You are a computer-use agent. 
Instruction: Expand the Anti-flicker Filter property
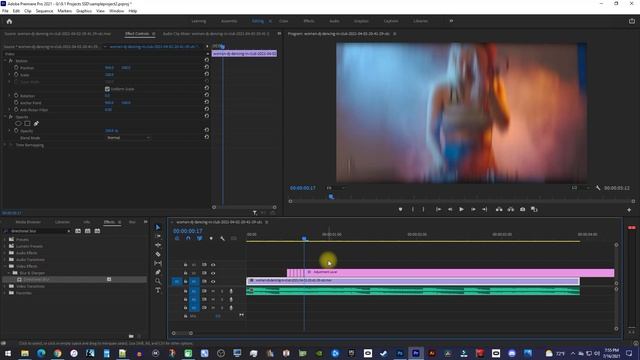10,109
